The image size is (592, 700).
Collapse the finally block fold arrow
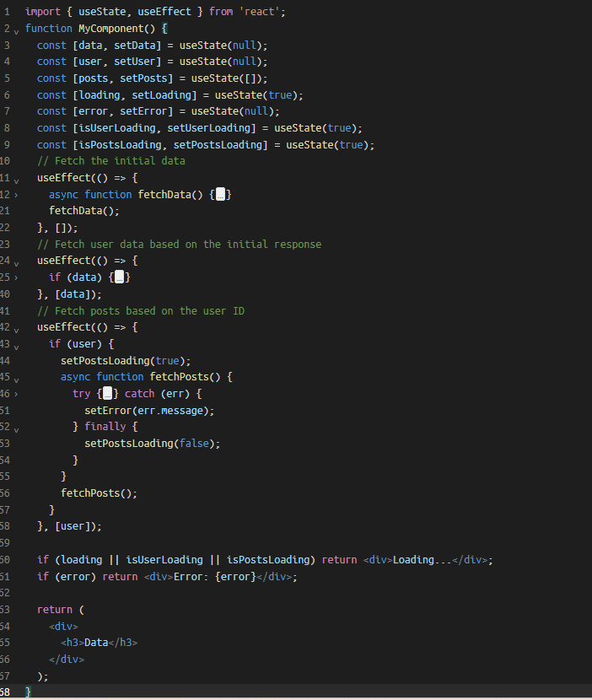tap(17, 430)
